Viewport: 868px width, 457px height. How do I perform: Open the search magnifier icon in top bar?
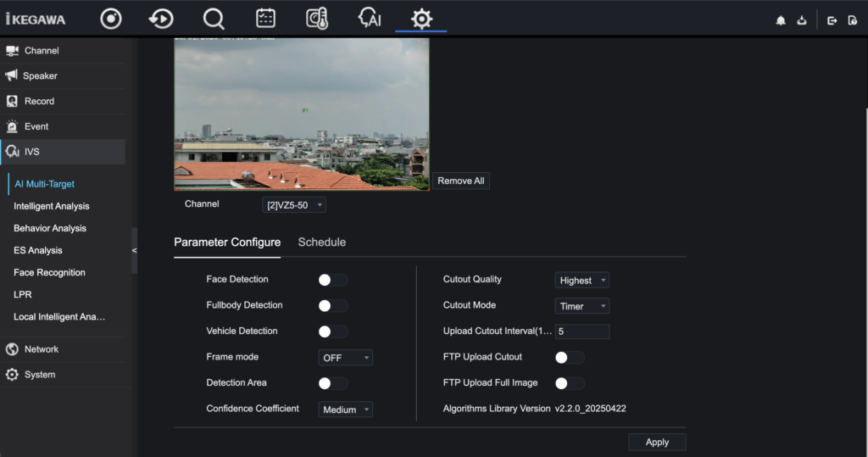point(214,19)
